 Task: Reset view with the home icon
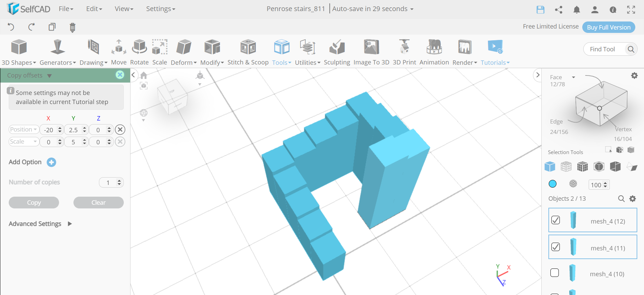[x=144, y=75]
